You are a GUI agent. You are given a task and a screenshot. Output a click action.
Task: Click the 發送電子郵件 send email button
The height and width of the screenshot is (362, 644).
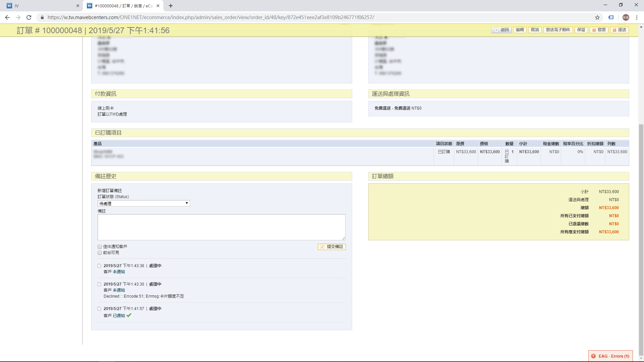pyautogui.click(x=558, y=30)
